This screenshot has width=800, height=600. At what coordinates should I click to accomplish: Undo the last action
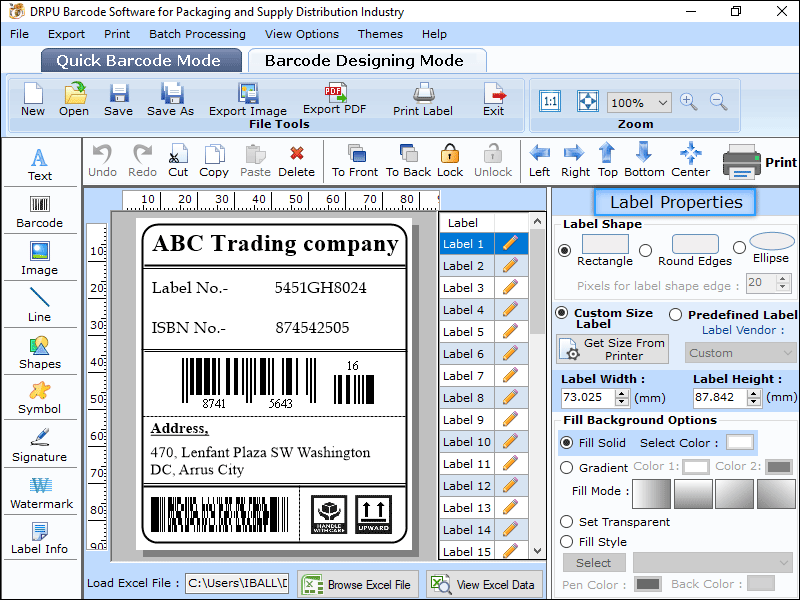pyautogui.click(x=103, y=161)
